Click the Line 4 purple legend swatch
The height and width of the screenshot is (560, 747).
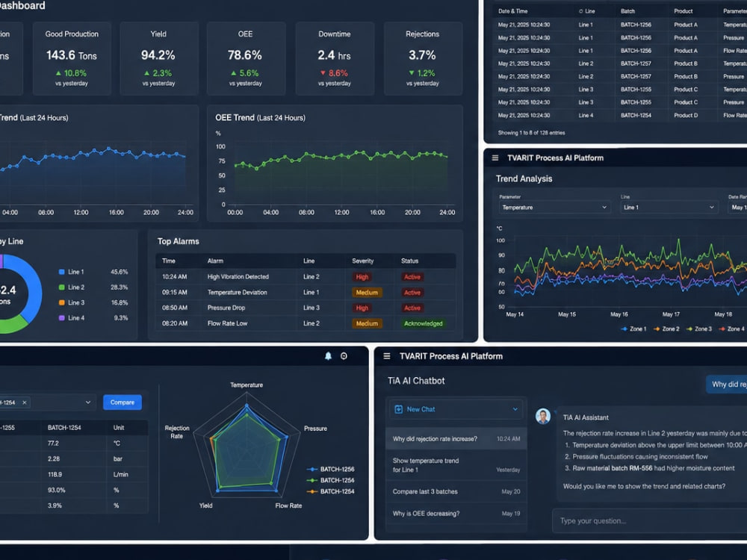(x=61, y=317)
